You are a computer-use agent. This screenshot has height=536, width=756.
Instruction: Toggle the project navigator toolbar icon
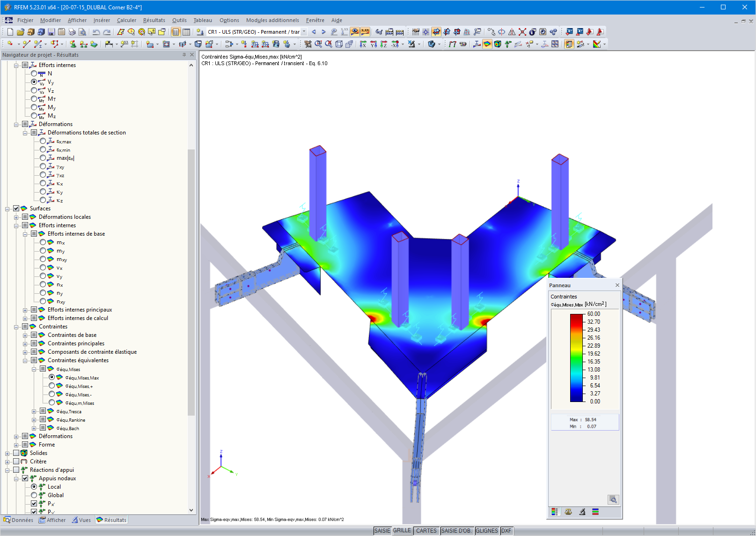(176, 32)
